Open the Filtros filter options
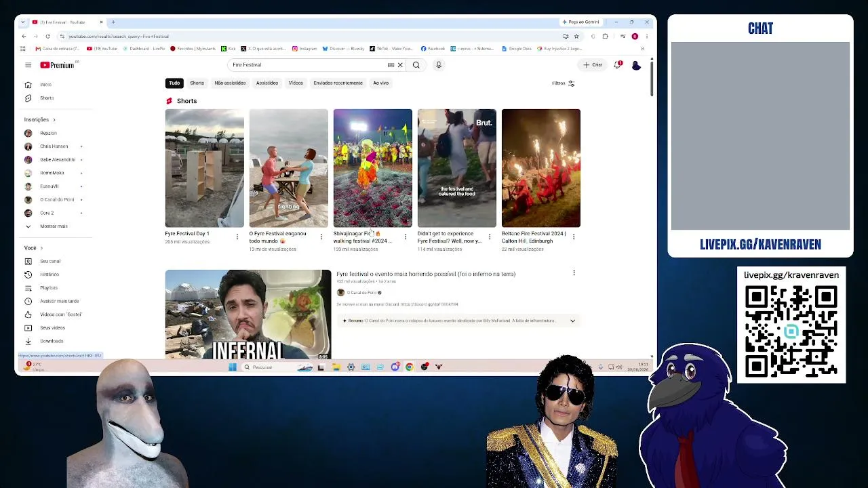The height and width of the screenshot is (488, 868). [x=564, y=83]
